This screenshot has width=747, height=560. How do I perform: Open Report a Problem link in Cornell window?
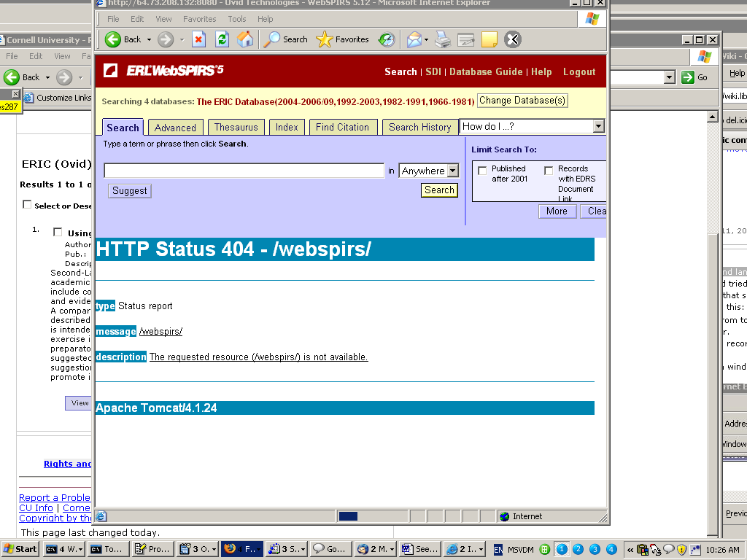(55, 497)
